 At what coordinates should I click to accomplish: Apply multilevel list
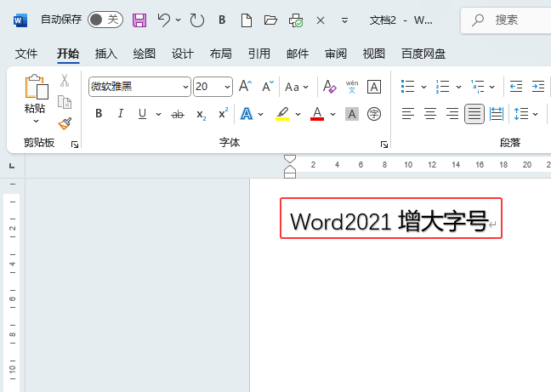point(478,87)
